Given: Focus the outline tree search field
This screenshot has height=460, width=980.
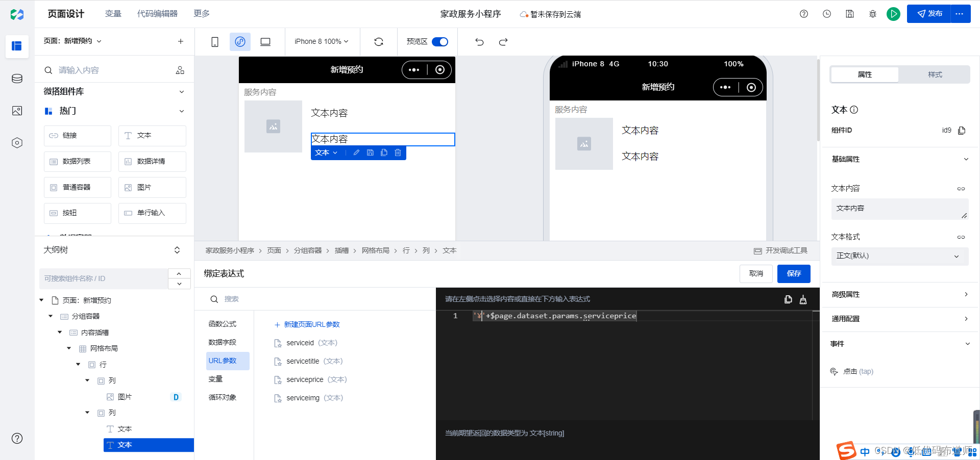Looking at the screenshot, I should click(104, 278).
